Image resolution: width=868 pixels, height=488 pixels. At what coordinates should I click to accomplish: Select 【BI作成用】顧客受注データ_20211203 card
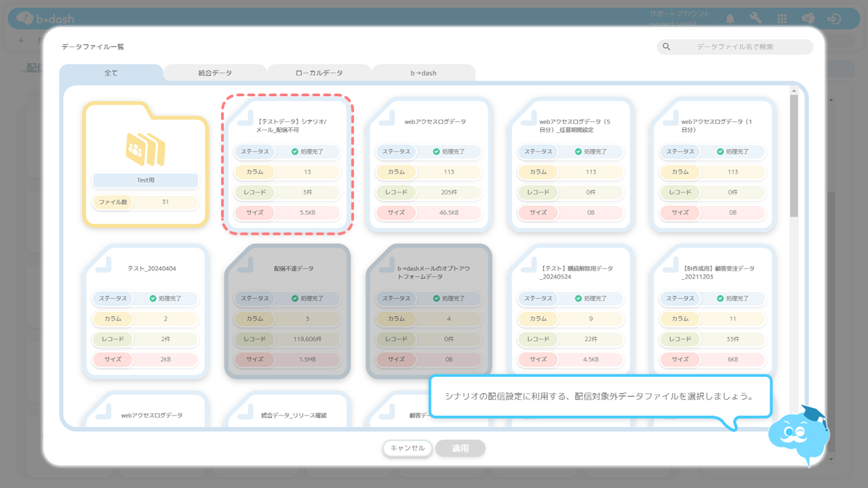pyautogui.click(x=713, y=311)
